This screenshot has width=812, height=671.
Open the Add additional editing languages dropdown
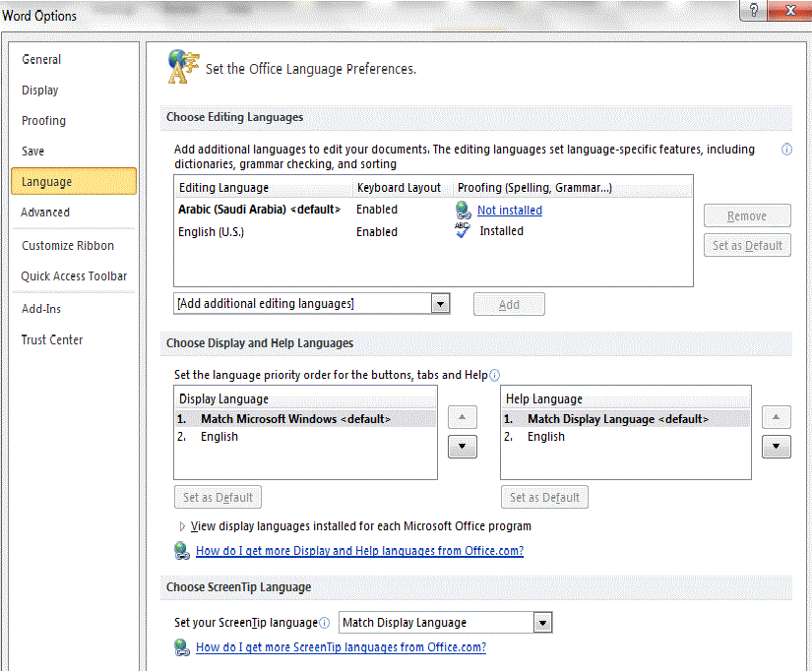441,304
